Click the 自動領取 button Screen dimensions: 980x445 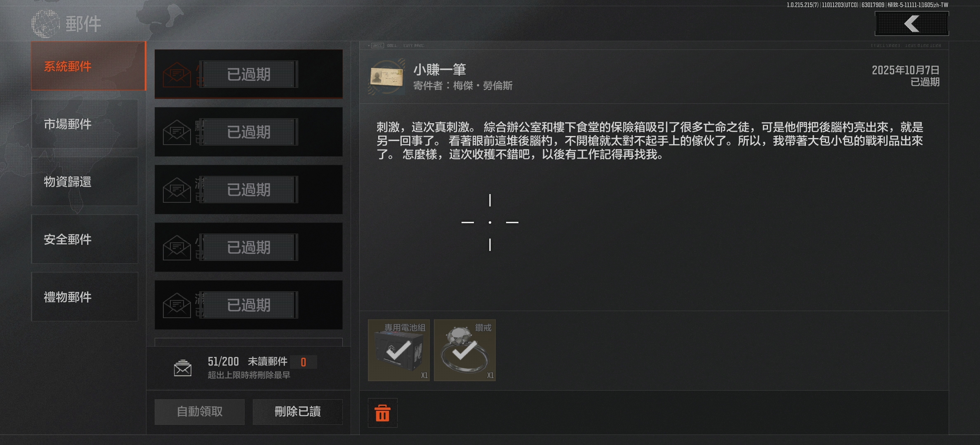[x=200, y=412]
